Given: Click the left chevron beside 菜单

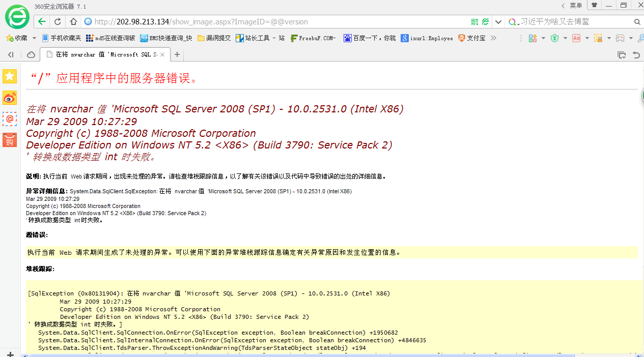Looking at the screenshot, I should coord(563,6).
